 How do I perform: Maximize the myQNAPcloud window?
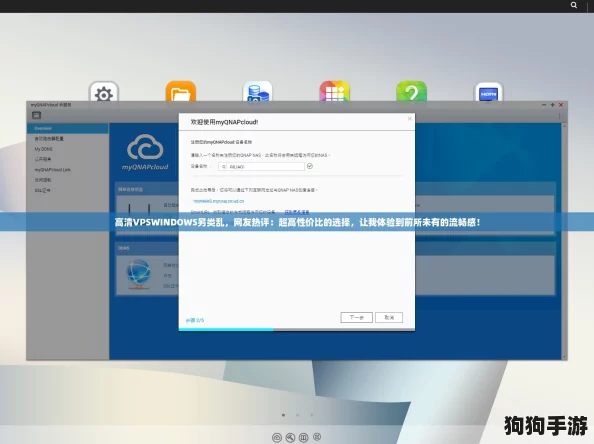[x=552, y=105]
